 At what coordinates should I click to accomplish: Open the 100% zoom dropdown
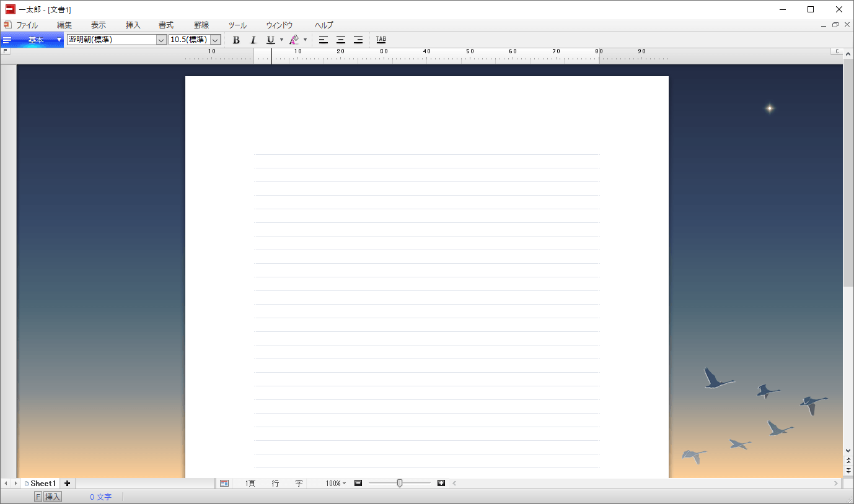336,484
